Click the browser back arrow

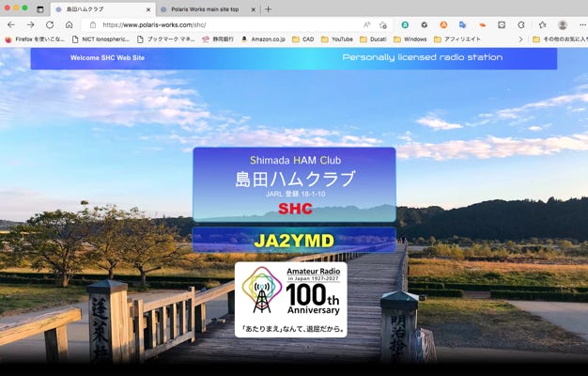[10, 24]
